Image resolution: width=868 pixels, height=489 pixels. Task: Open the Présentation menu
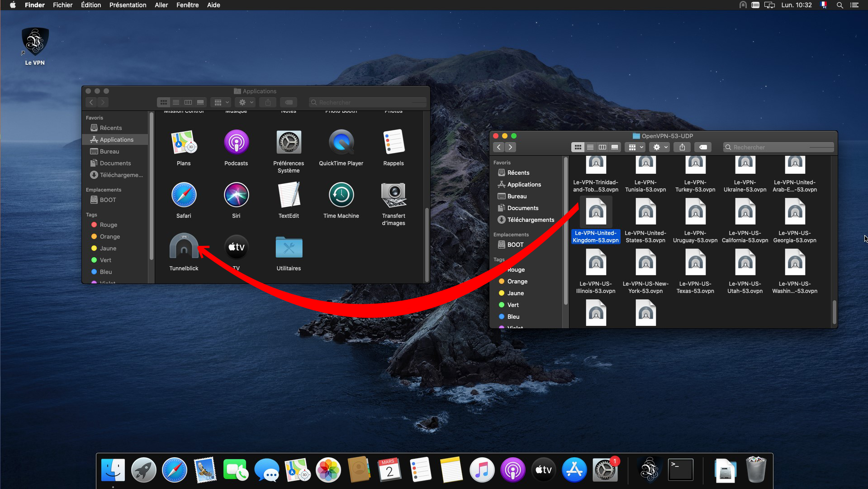coord(128,5)
